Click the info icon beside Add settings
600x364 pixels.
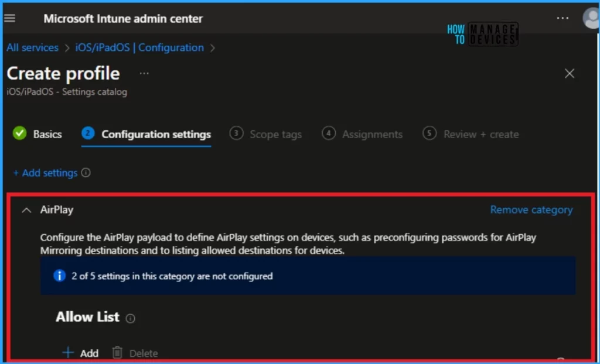[x=86, y=173]
